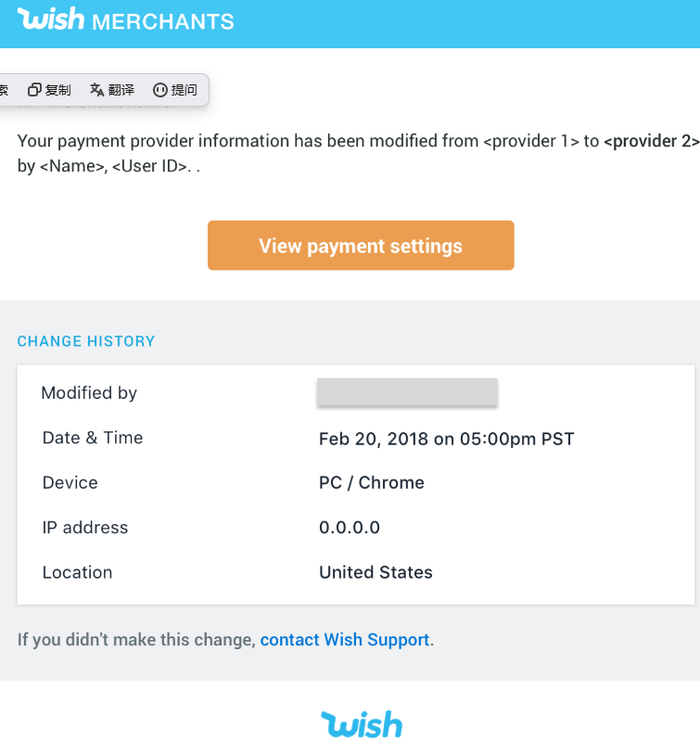Click the redacted Modified by name
Image resolution: width=700 pixels, height=742 pixels.
click(407, 392)
